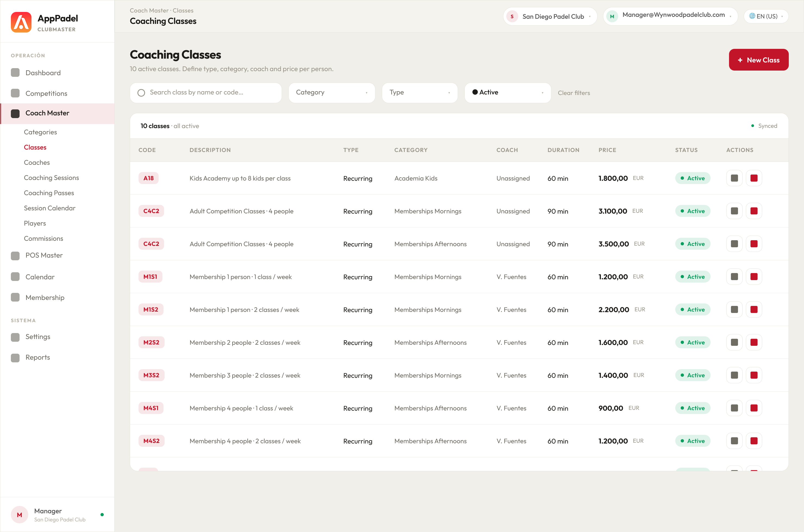Image resolution: width=804 pixels, height=532 pixels.
Task: Click the Academia Kids category cell
Action: [x=416, y=179]
